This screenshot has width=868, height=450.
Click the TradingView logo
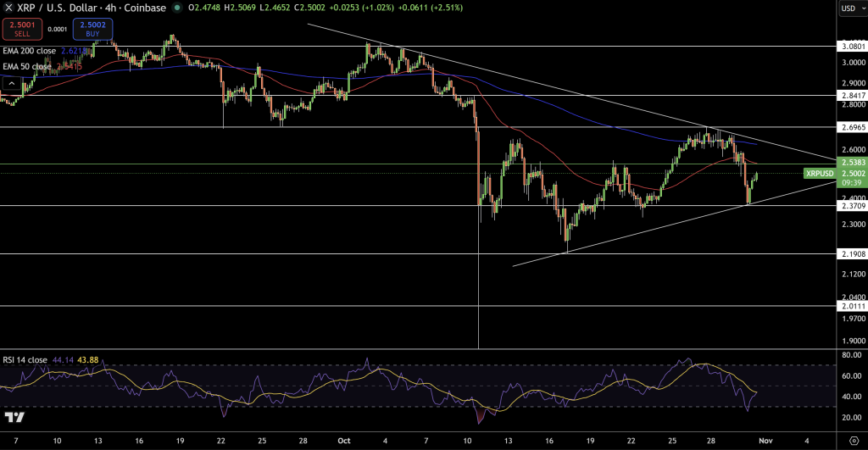click(x=14, y=417)
